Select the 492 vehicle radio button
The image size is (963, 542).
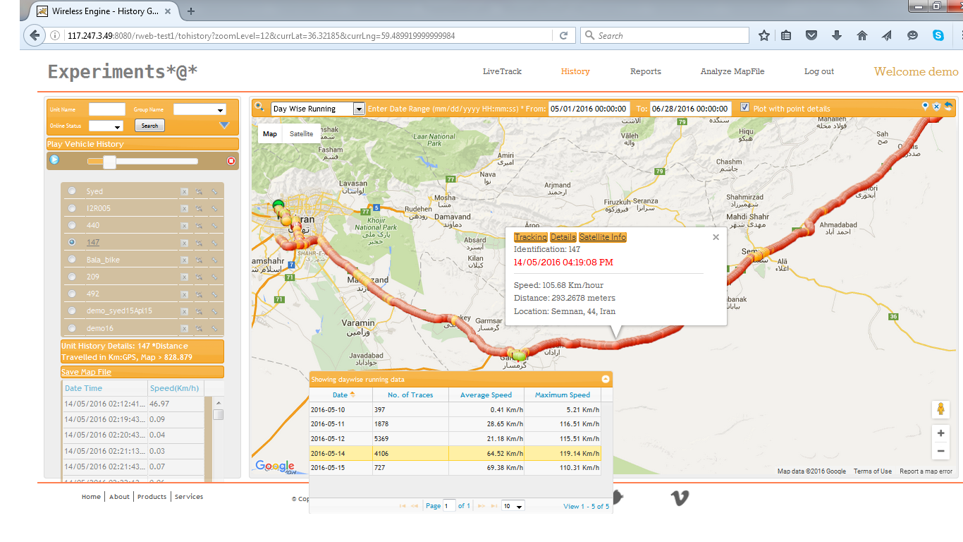[x=72, y=294]
